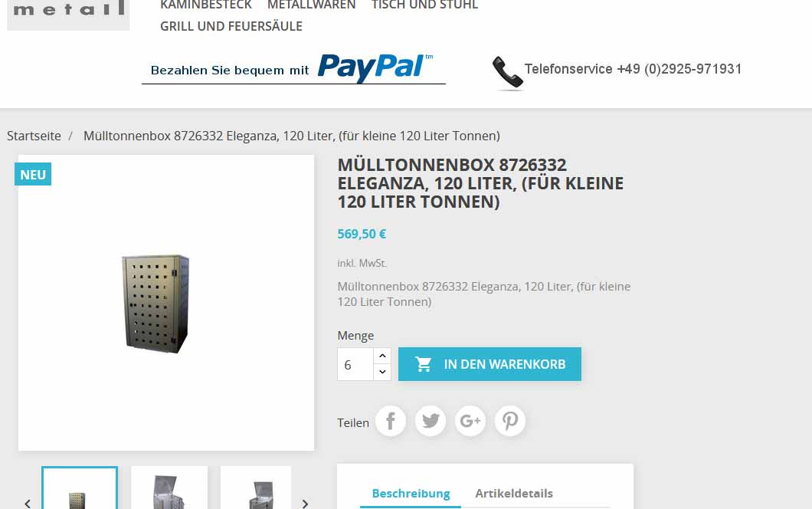The height and width of the screenshot is (509, 812).
Task: Open Grill und Feuersäule menu
Action: click(x=231, y=26)
